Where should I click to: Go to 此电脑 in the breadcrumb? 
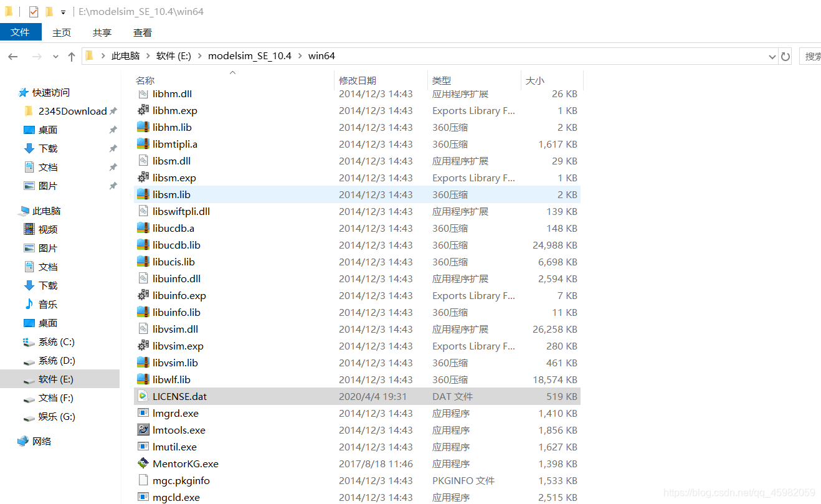(125, 56)
